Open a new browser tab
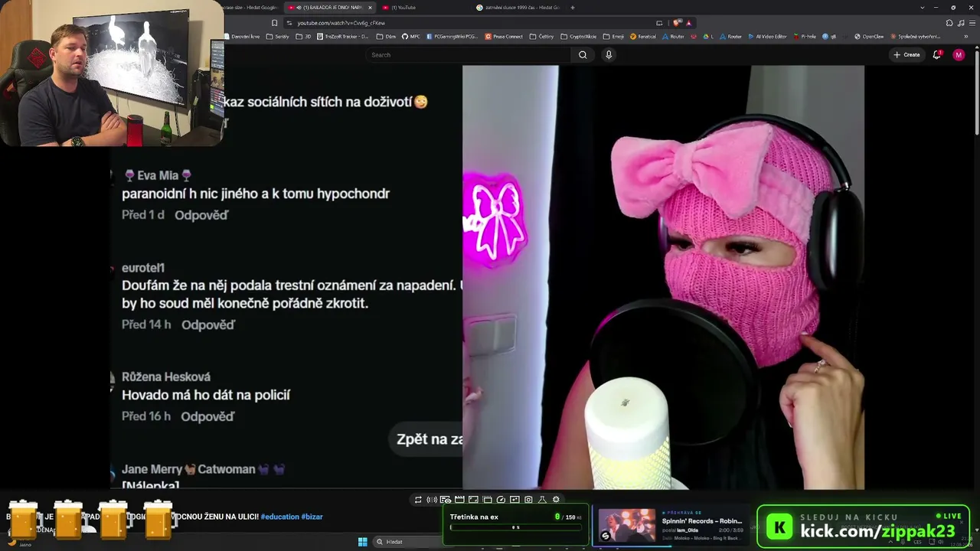 pos(573,8)
